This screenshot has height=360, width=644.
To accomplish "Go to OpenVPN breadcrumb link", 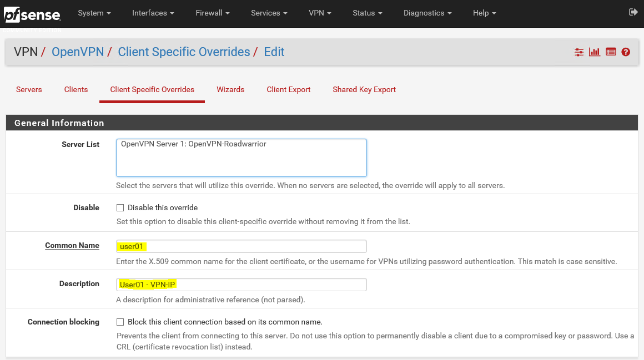I will [78, 52].
